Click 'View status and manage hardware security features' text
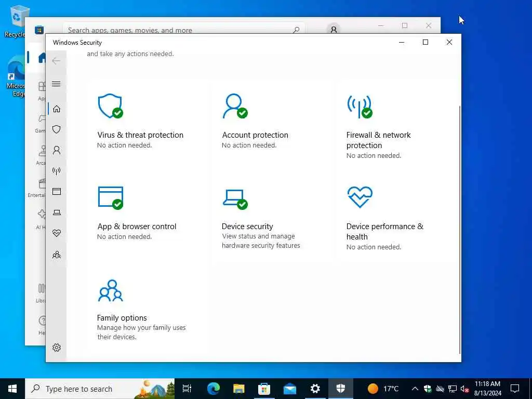The width and height of the screenshot is (532, 399). pos(261,241)
